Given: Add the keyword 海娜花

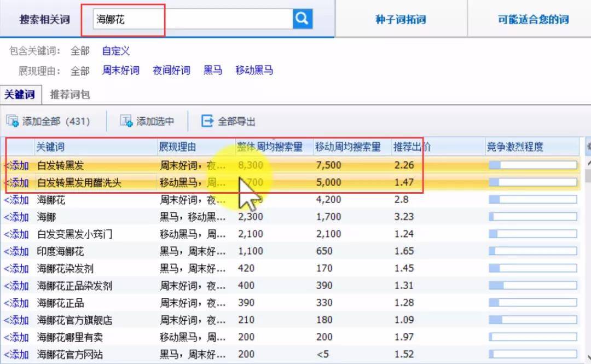Looking at the screenshot, I should click(x=16, y=200).
